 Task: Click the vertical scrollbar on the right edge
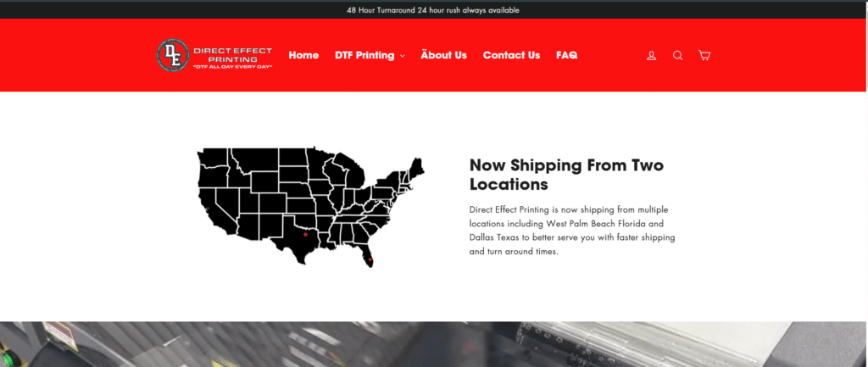(x=866, y=183)
